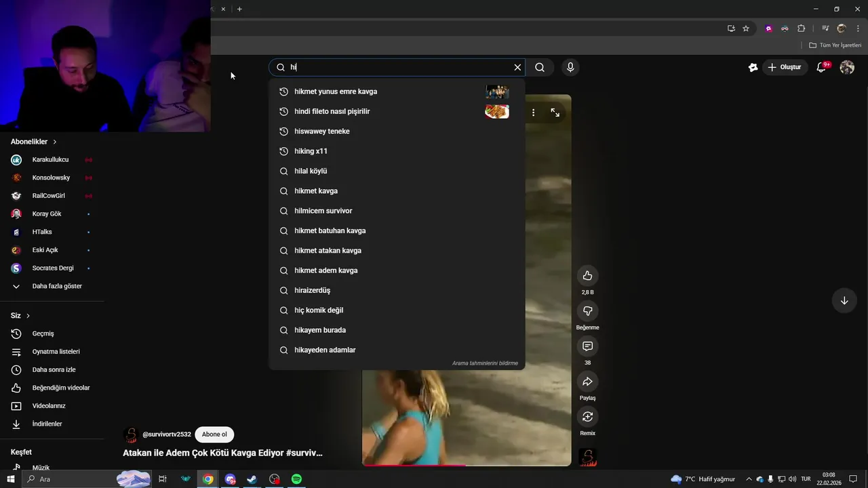Select suggestion hilal köylü
Screen dimensions: 868x488
(x=397, y=171)
